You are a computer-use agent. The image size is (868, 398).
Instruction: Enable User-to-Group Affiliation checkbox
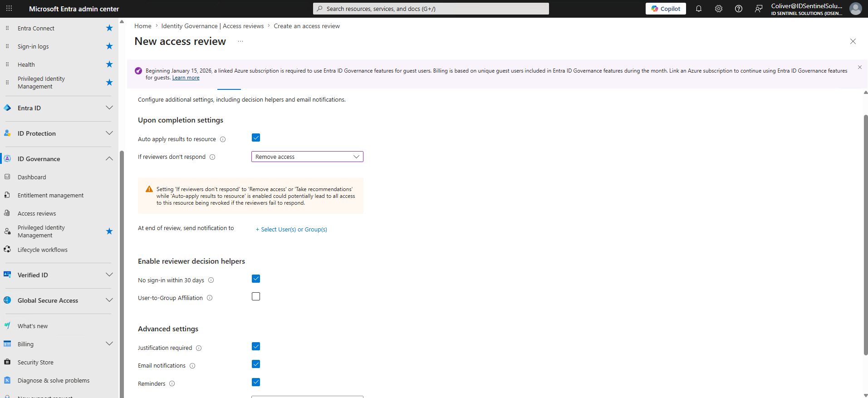point(256,296)
